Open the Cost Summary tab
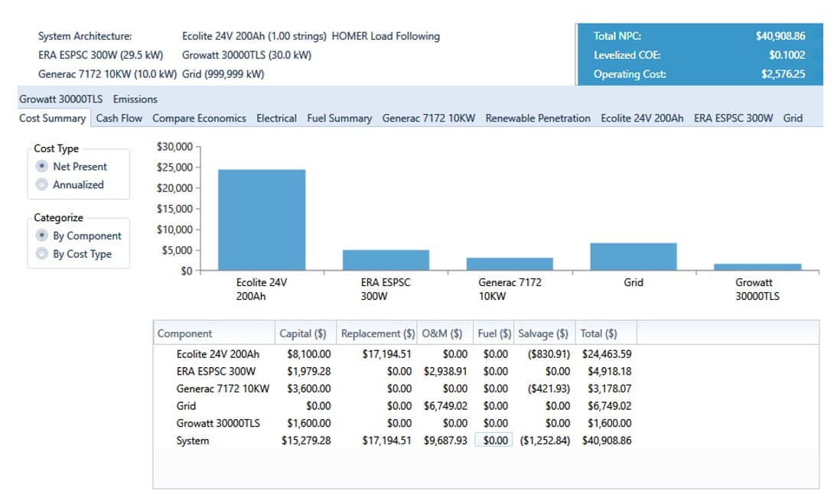The image size is (834, 504). [x=53, y=118]
